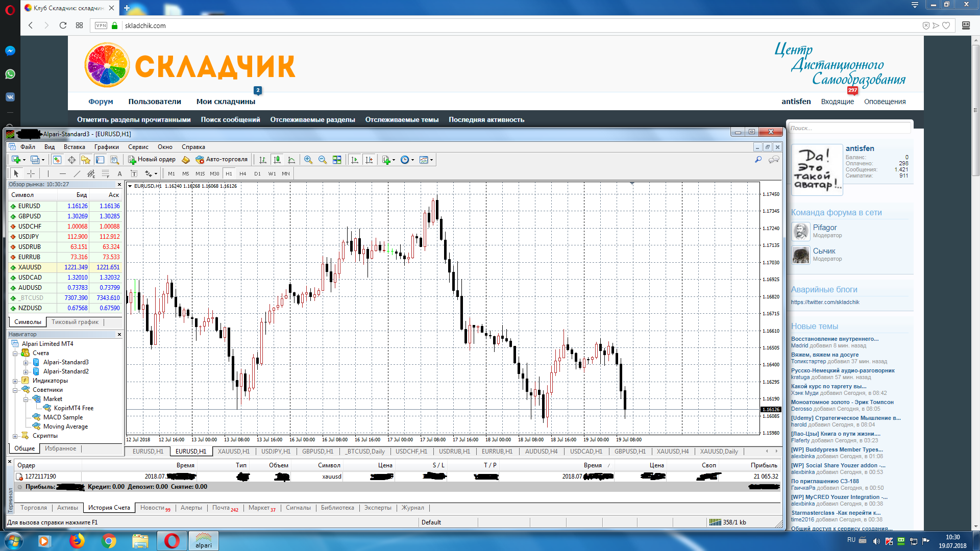The width and height of the screenshot is (980, 551).
Task: Expand the Alpari-Standard3 account node
Action: click(x=26, y=363)
